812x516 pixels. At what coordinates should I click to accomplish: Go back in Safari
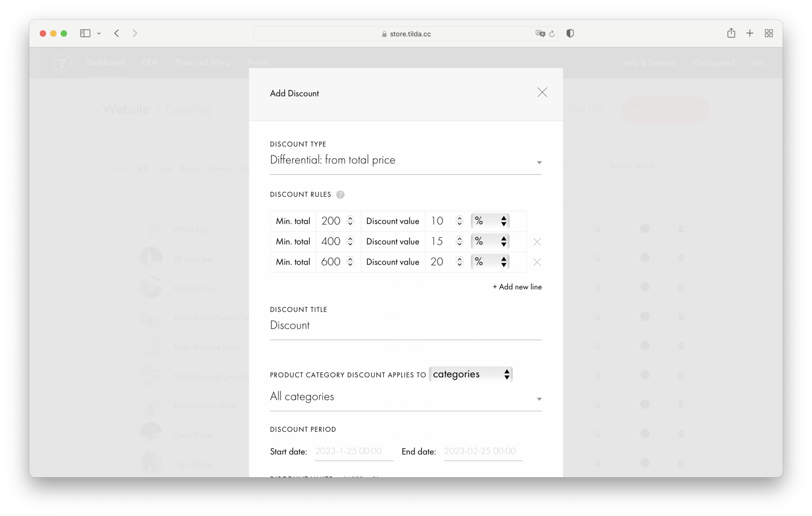tap(116, 33)
